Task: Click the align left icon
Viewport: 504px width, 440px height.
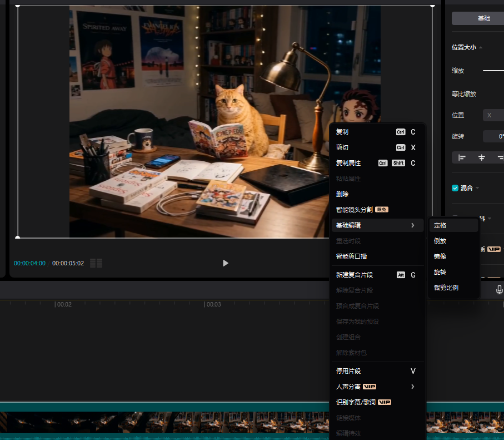Action: tap(462, 157)
